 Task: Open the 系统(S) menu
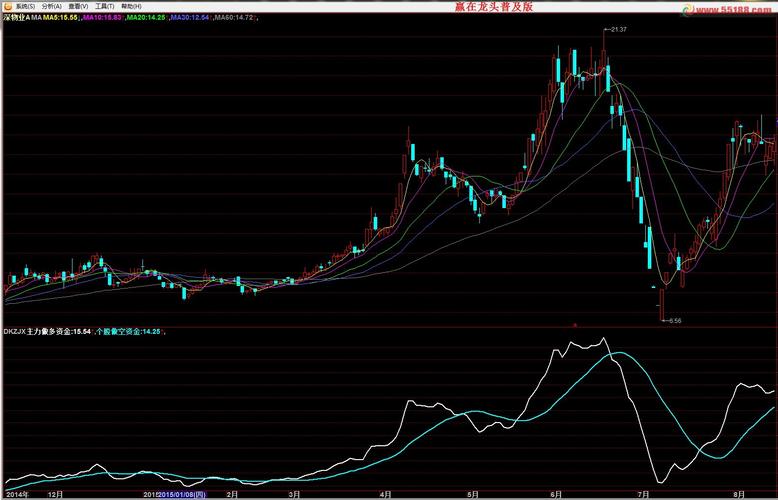[x=25, y=6]
